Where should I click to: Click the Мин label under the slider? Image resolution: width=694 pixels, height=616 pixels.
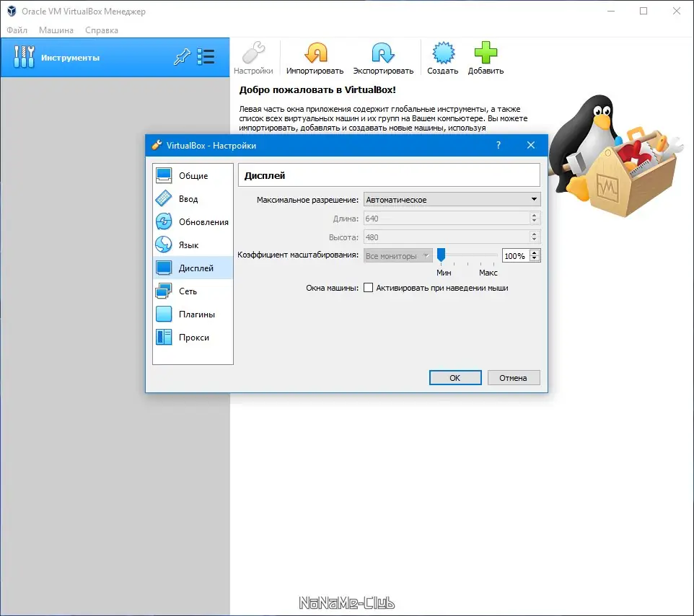coord(444,273)
